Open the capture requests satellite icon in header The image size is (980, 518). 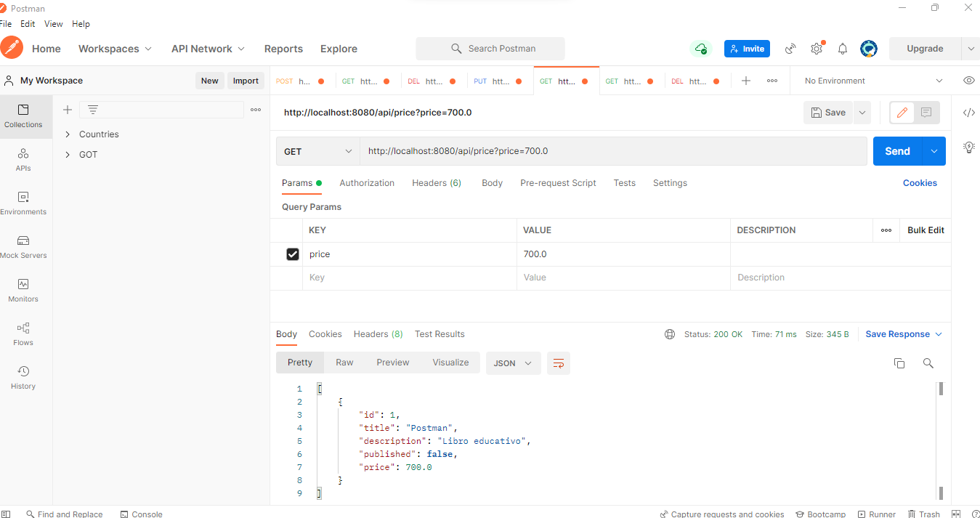790,49
